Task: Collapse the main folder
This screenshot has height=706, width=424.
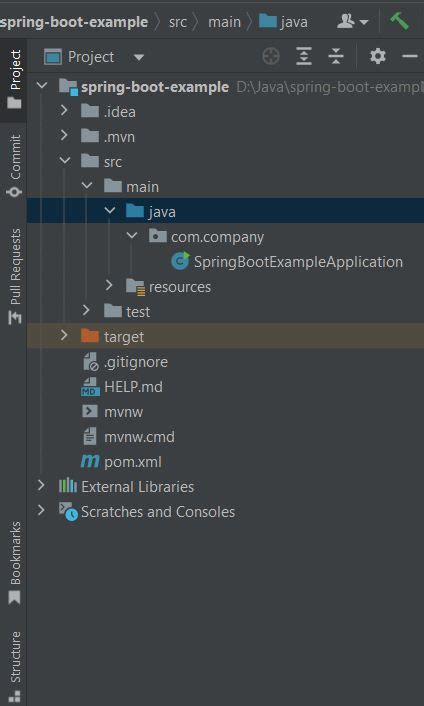Action: 87,185
